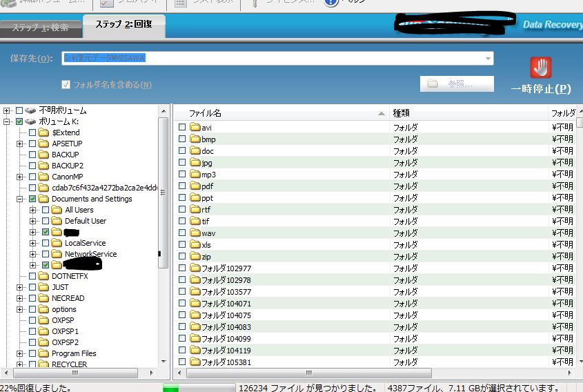Click the CanonMP folder icon in tree
Image resolution: width=583 pixels, height=392 pixels.
click(x=43, y=177)
